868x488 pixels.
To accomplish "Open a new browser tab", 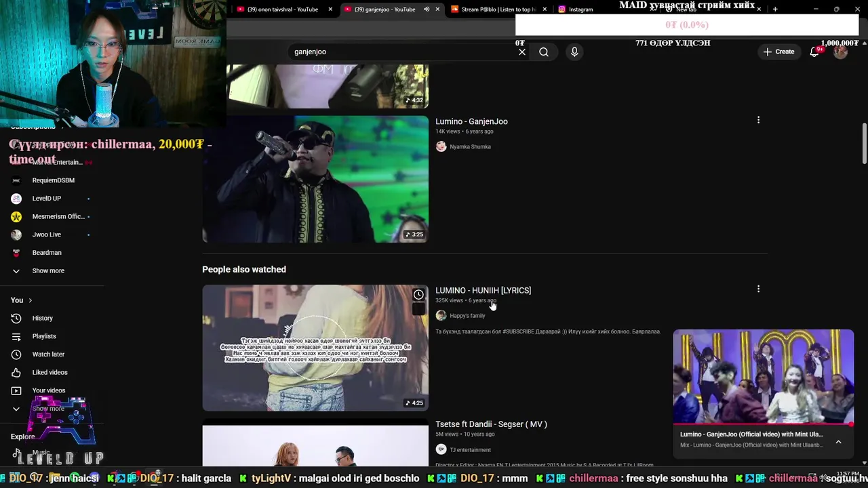I will [775, 9].
